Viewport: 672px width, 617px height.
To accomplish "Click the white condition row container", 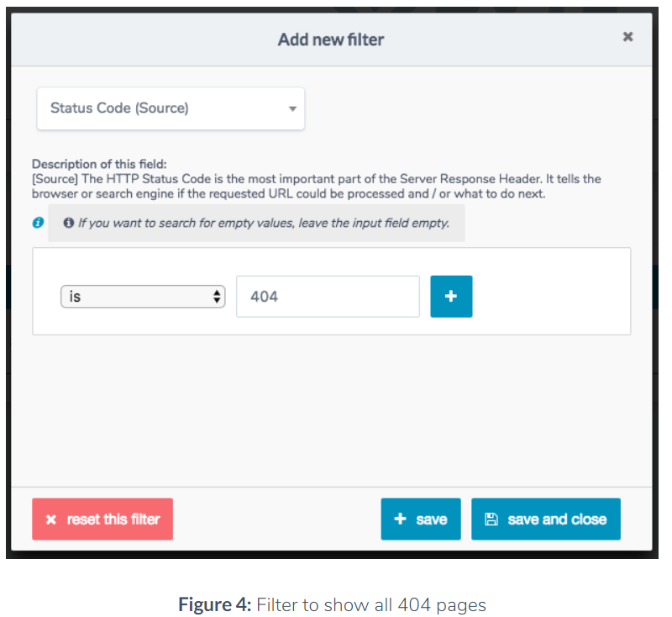I will [331, 291].
